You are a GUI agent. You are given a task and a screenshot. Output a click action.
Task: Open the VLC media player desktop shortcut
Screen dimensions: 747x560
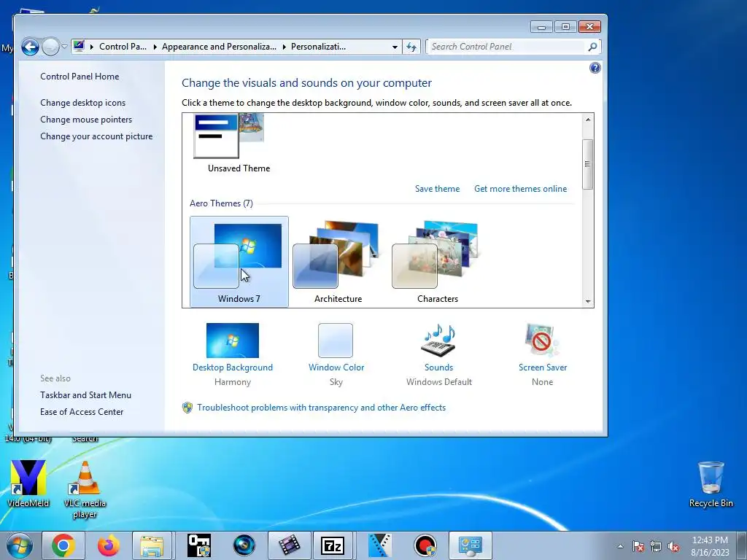[x=85, y=489]
